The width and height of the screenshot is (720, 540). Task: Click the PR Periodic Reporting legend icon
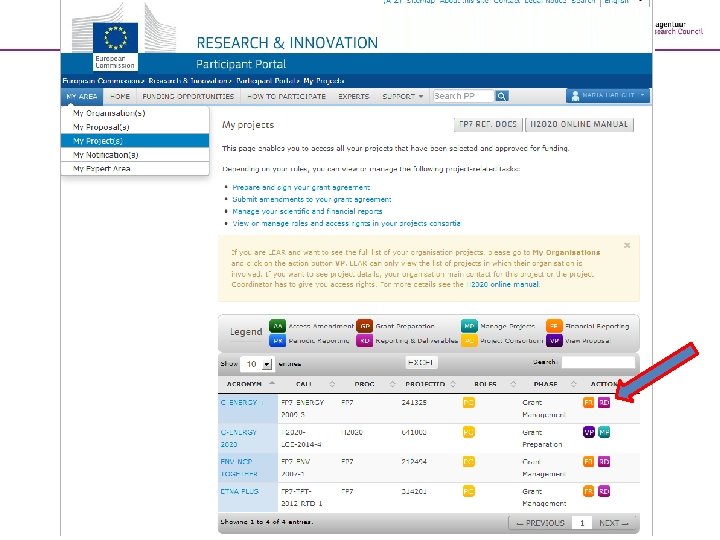pyautogui.click(x=277, y=341)
